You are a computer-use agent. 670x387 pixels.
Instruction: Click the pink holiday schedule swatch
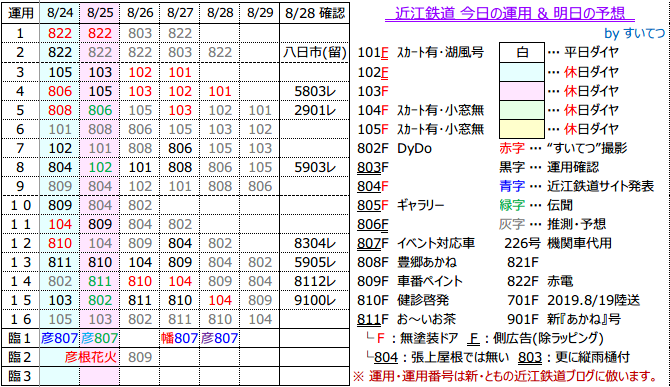coord(522,91)
